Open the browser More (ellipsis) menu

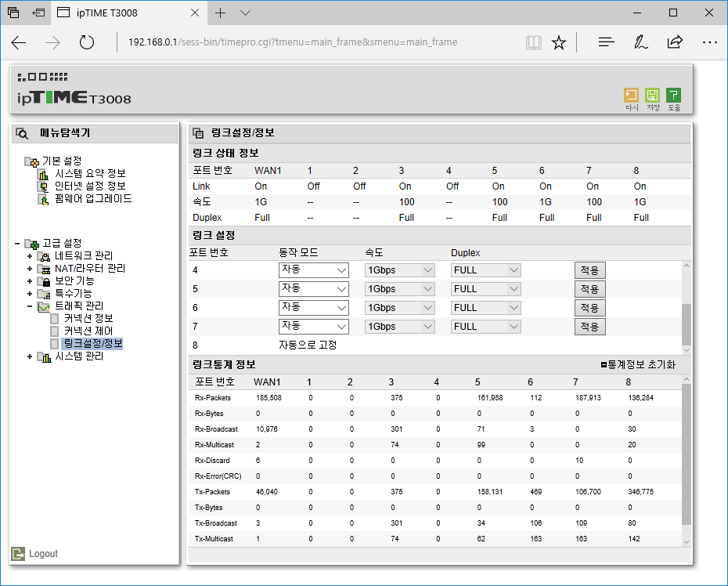tap(710, 42)
